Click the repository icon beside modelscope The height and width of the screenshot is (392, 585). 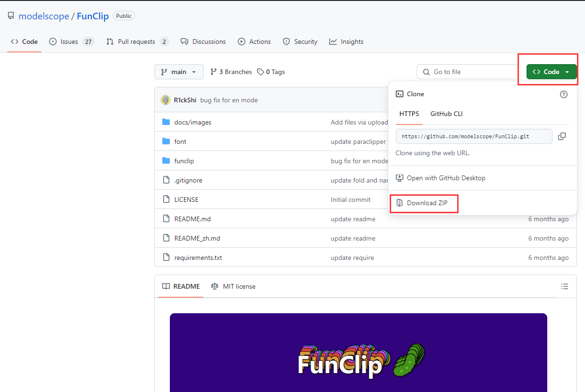11,16
